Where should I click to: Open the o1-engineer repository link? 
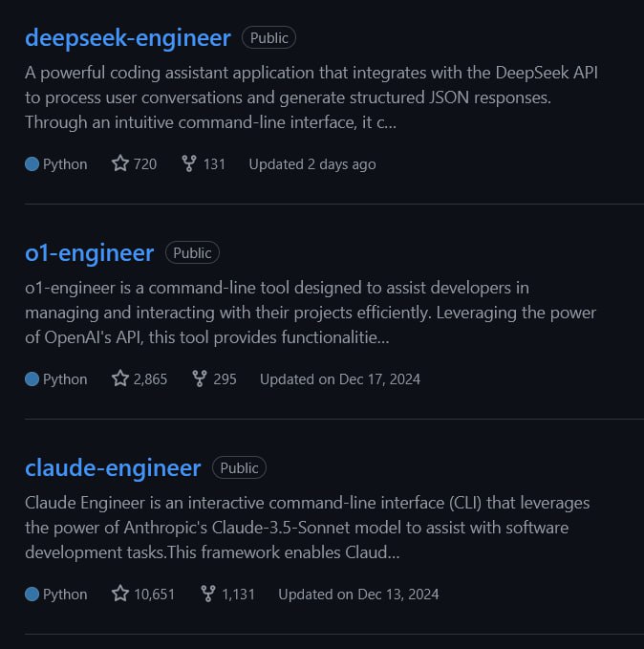tap(89, 253)
